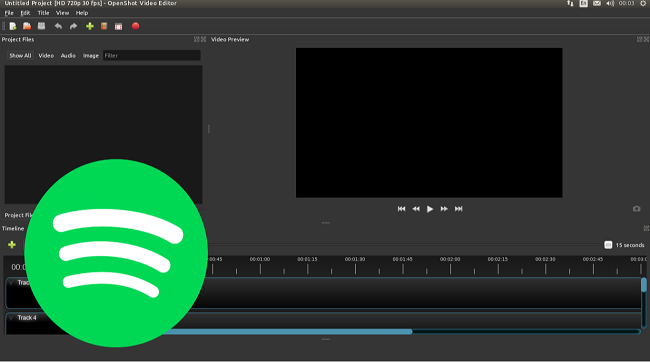Add a track with timeline plus icon
Screen dimensions: 650x362
pyautogui.click(x=12, y=245)
